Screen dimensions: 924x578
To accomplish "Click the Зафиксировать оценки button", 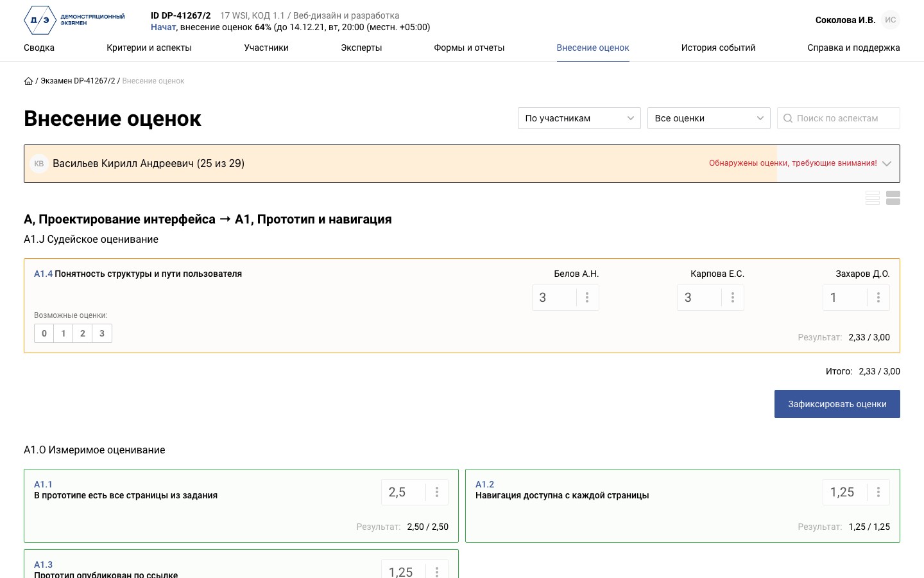I will pyautogui.click(x=837, y=404).
